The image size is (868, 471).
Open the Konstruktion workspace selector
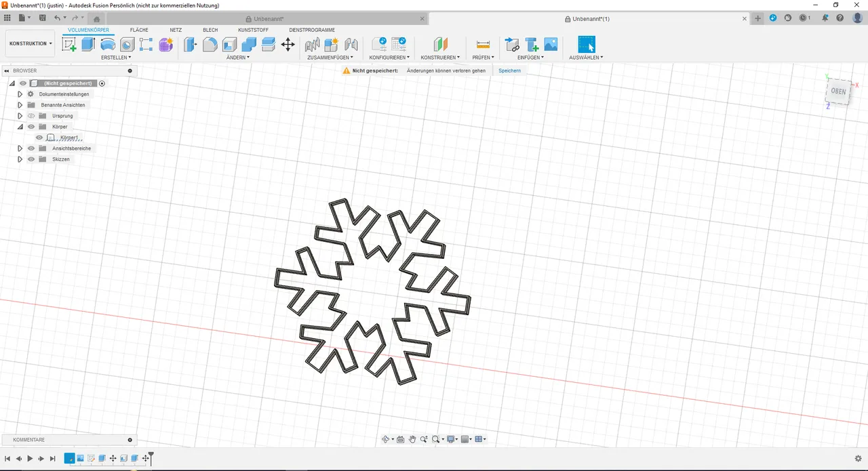[x=29, y=43]
